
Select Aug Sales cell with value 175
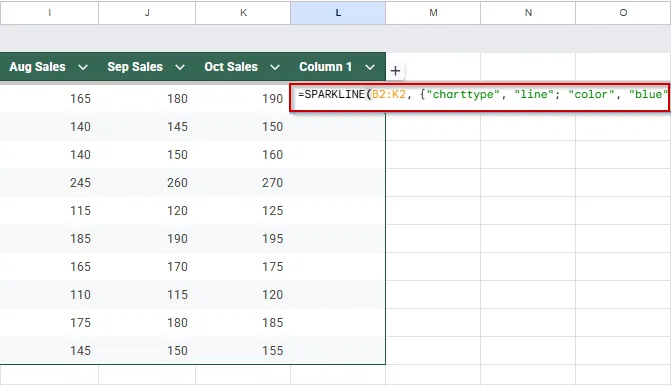49,323
